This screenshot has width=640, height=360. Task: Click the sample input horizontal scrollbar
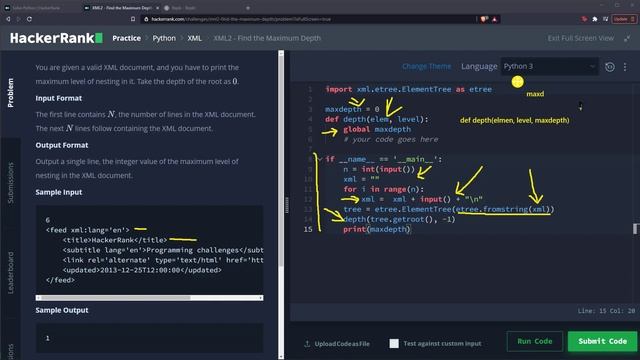(149, 298)
